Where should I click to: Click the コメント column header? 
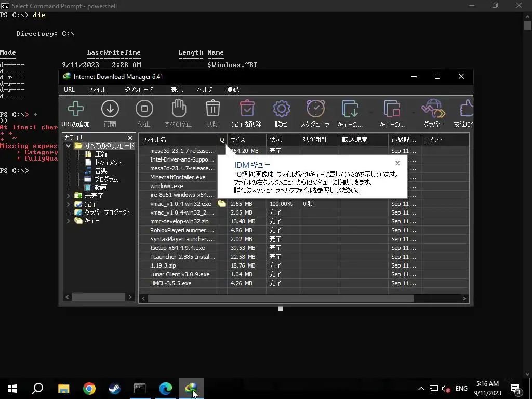[445, 139]
